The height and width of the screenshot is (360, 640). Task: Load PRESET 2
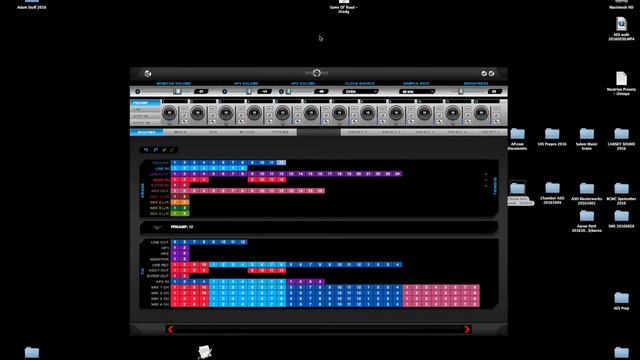(391, 132)
